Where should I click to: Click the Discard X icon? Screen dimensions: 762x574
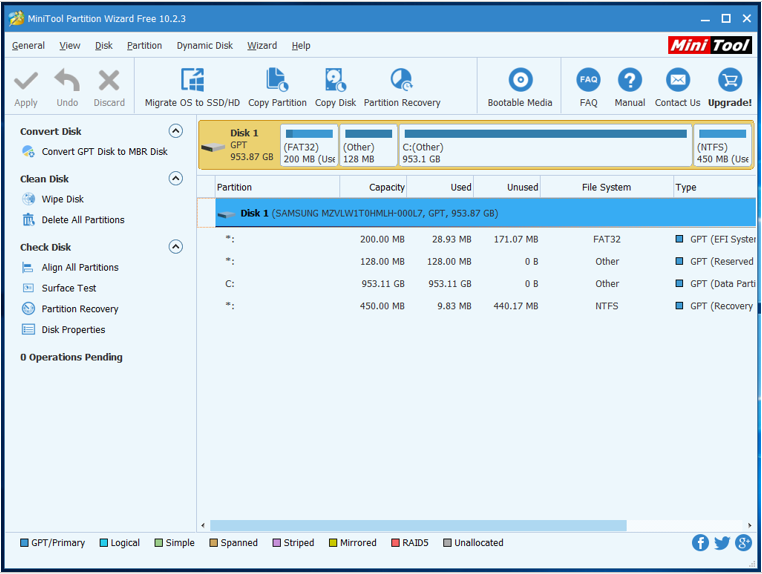tap(109, 81)
